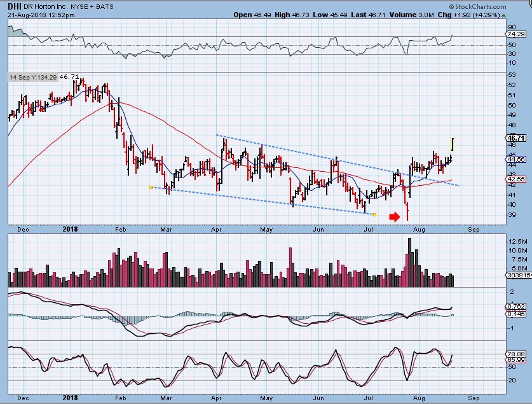Viewport: 532px width, 404px height.
Task: Click the Feb label below the price panel
Action: click(120, 230)
